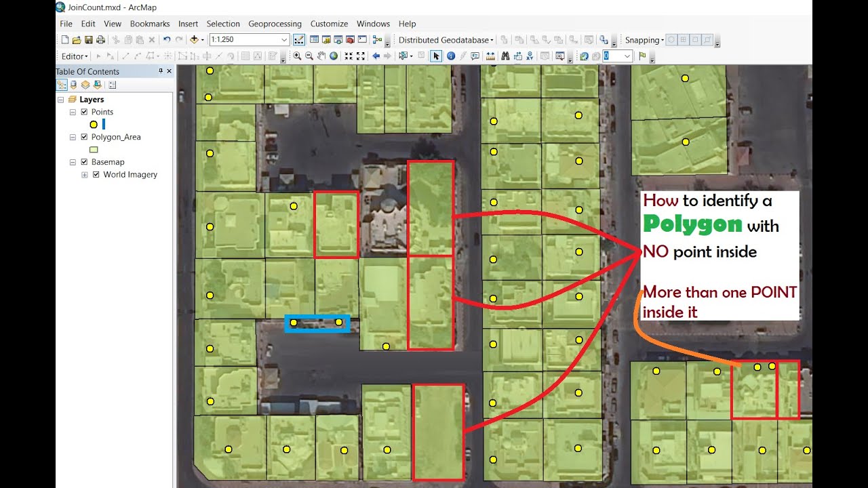This screenshot has height=488, width=868.
Task: Toggle the Basemap layer checkbox
Action: click(85, 162)
